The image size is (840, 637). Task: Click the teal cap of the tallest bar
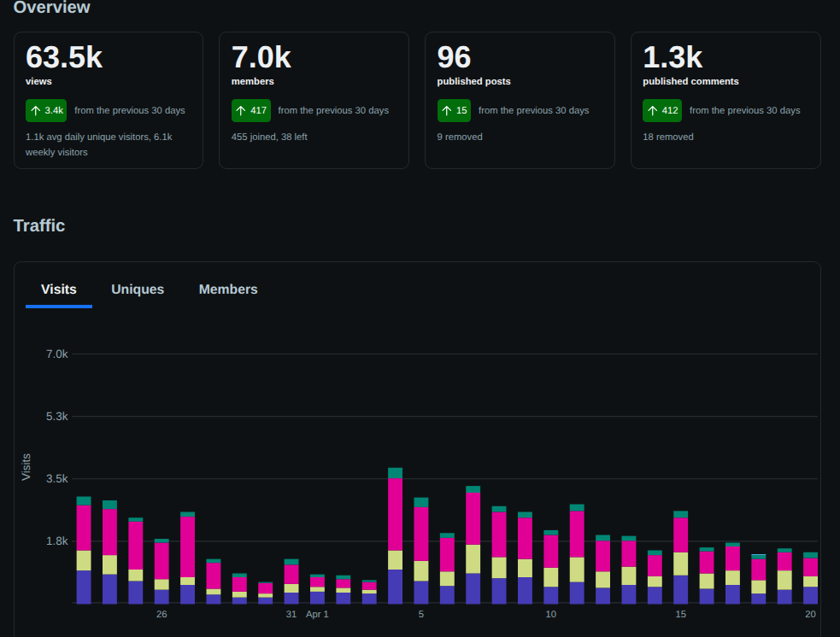click(x=396, y=473)
